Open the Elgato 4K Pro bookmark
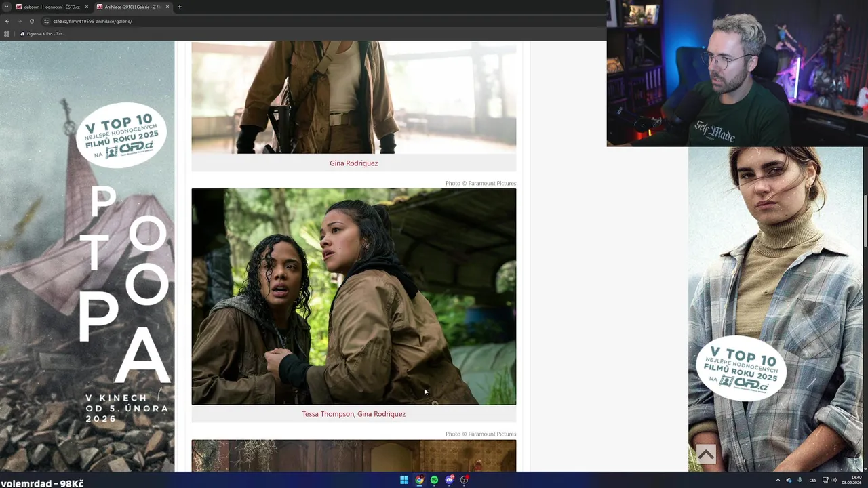Viewport: 868px width, 488px height. click(43, 33)
